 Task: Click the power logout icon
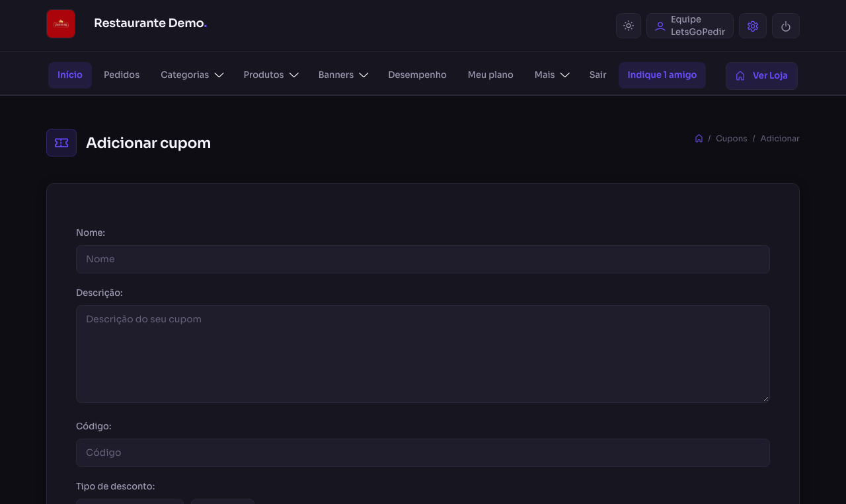point(786,26)
